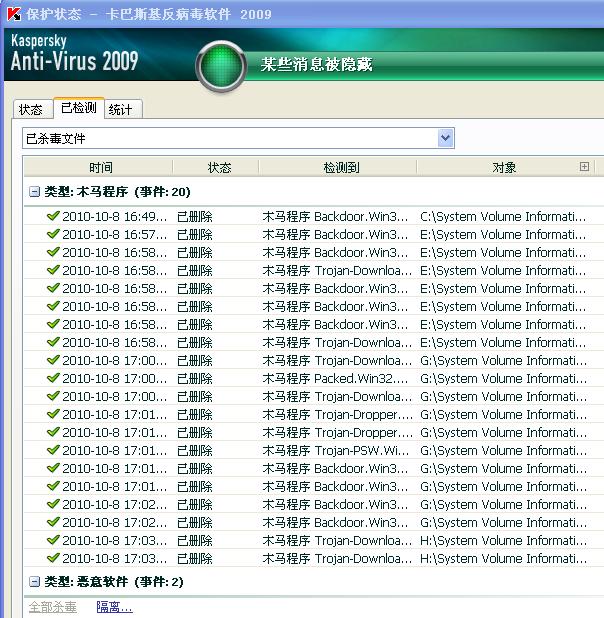Click the Kaspersky Anti-Virus 2009 header logo

pyautogui.click(x=75, y=53)
